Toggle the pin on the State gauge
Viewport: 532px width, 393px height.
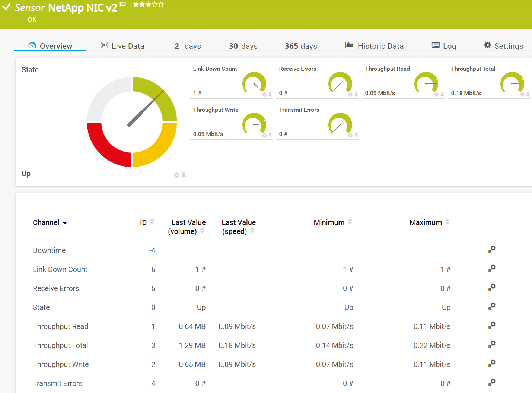(x=184, y=175)
